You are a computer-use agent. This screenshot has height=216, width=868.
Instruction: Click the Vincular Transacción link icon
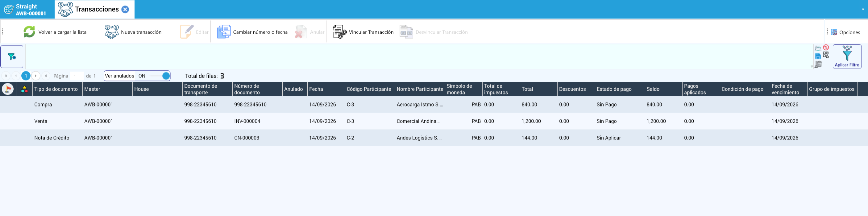coord(339,32)
